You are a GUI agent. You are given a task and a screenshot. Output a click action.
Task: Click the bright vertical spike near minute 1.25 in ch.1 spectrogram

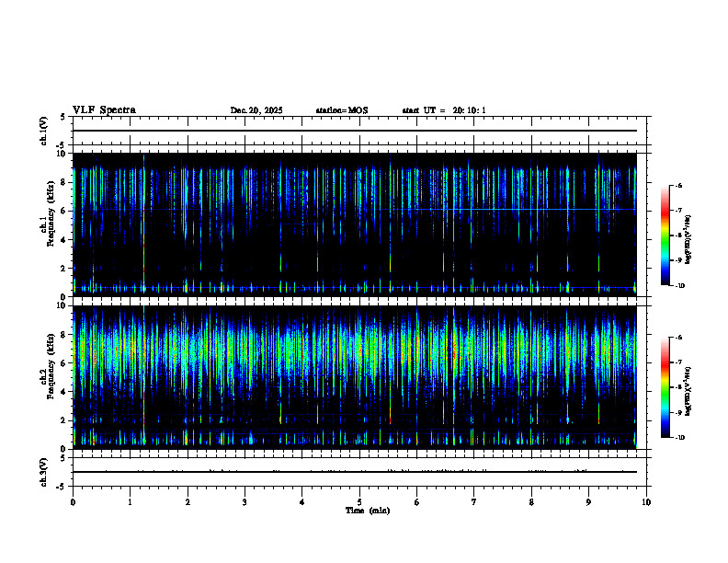tap(144, 224)
